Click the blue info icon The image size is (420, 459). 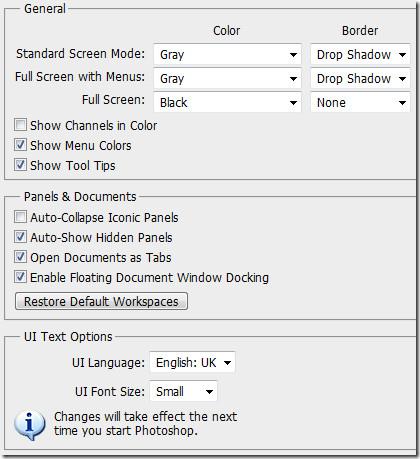pyautogui.click(x=30, y=425)
